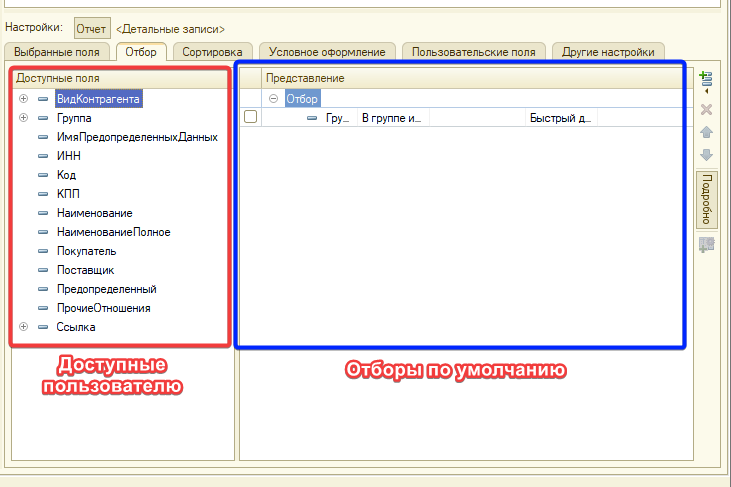The height and width of the screenshot is (487, 731).
Task: Collapse the Отбор root node
Action: coord(274,99)
